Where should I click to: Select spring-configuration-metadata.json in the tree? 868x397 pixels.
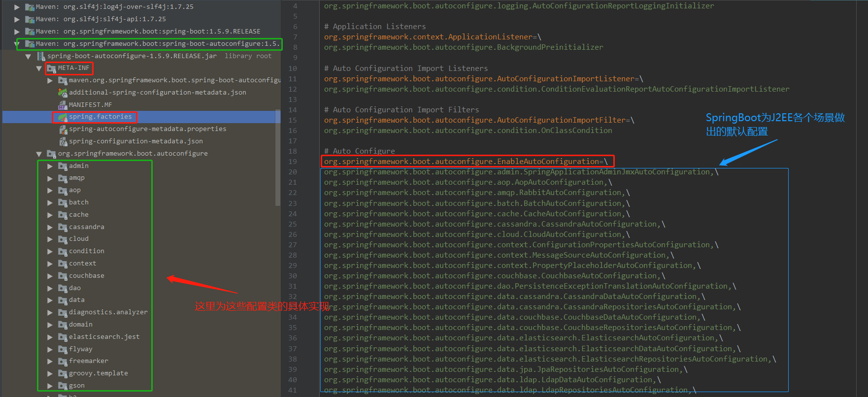pos(136,141)
